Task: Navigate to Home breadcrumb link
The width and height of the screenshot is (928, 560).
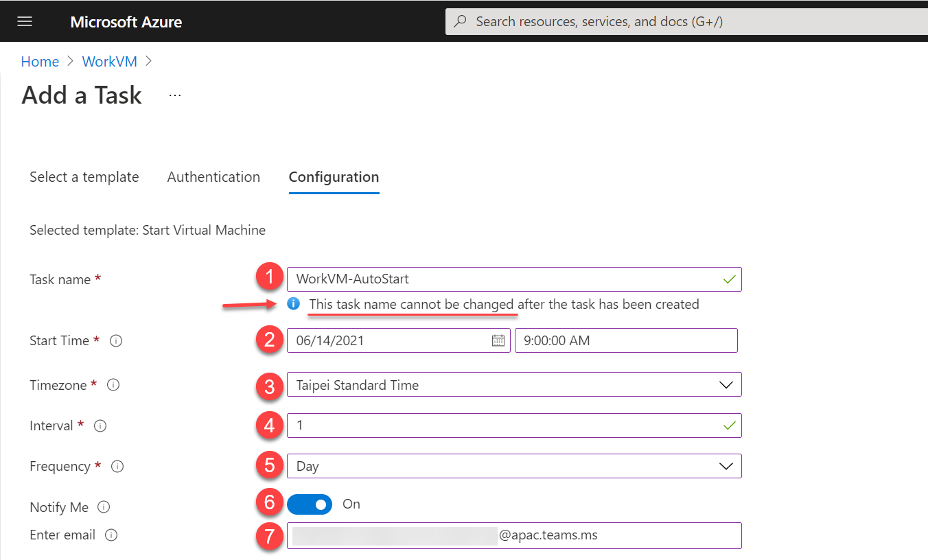Action: pos(40,62)
